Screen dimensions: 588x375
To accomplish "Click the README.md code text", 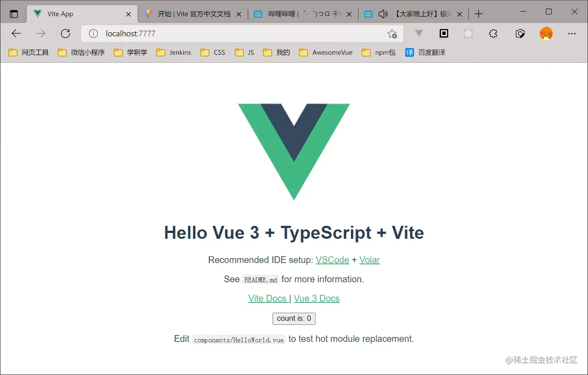I will (x=261, y=280).
